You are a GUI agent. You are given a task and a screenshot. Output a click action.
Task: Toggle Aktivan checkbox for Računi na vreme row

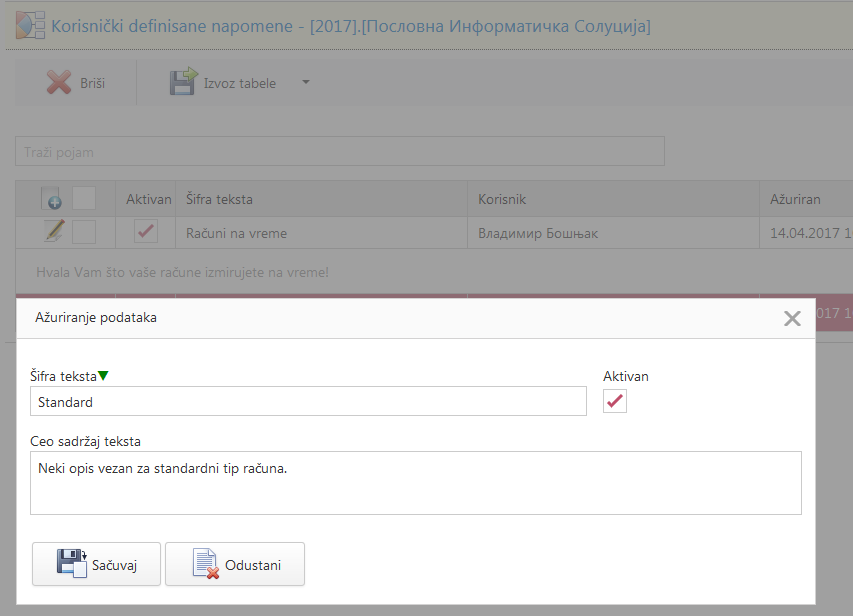pyautogui.click(x=146, y=232)
